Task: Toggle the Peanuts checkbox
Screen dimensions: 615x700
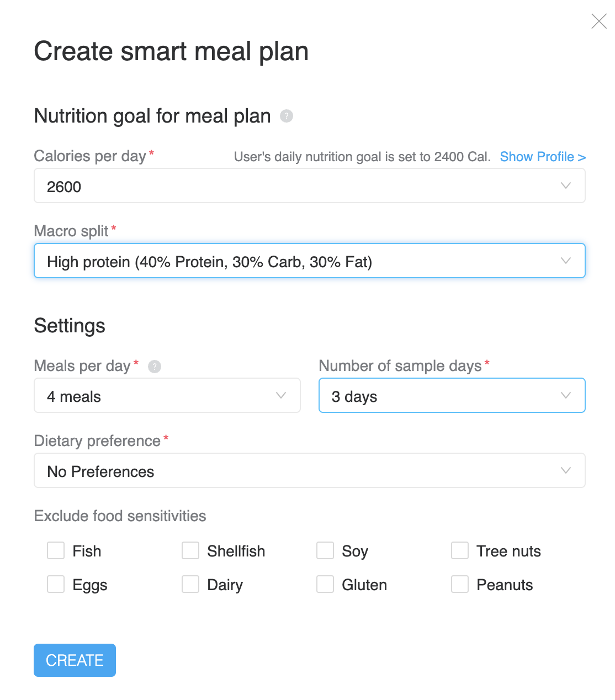Action: [460, 584]
